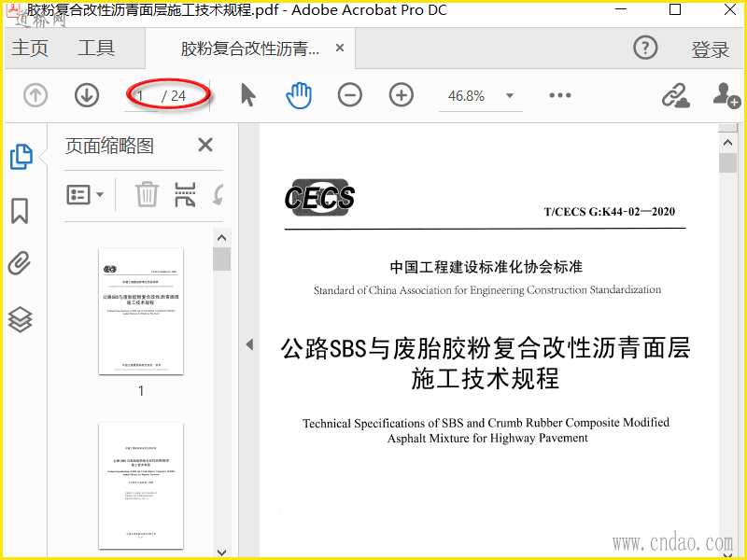Click the document vertical scrollbar thumb
The image size is (747, 560).
[x=727, y=162]
